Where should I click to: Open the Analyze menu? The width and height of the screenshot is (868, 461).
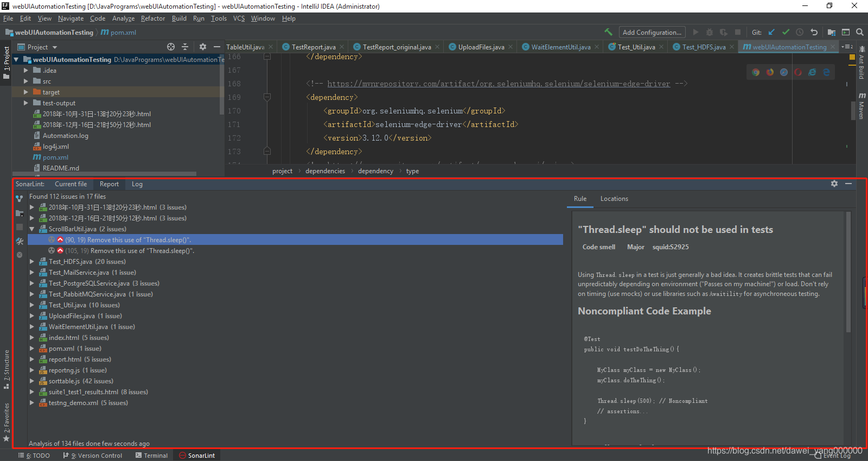pyautogui.click(x=123, y=18)
